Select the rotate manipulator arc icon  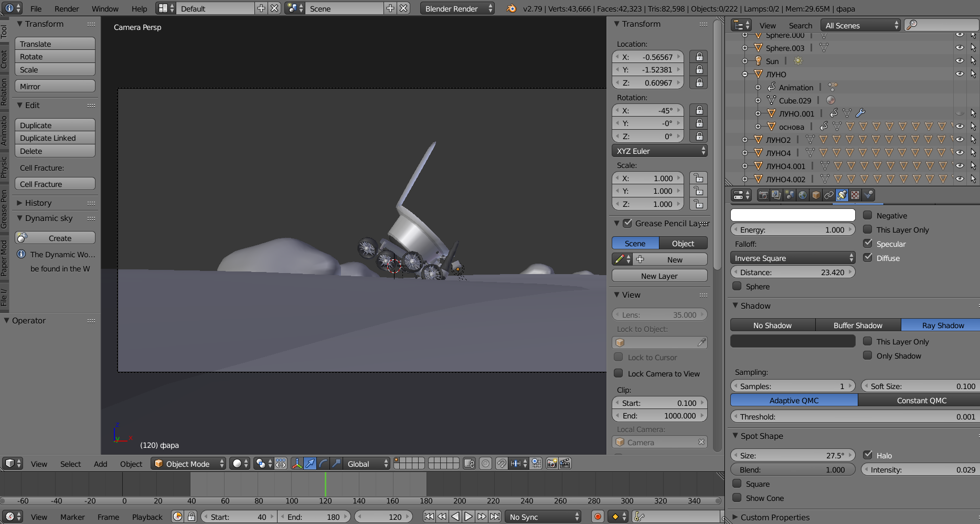(x=323, y=464)
